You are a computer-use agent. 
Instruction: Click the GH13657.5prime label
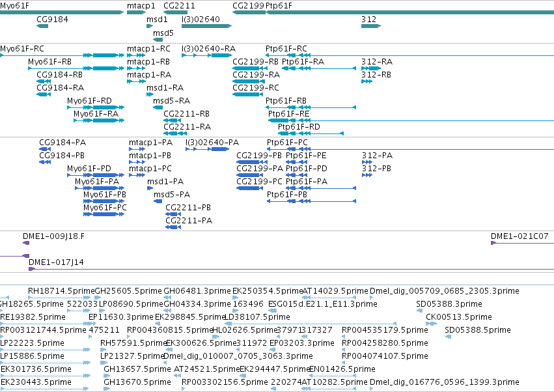point(137,369)
